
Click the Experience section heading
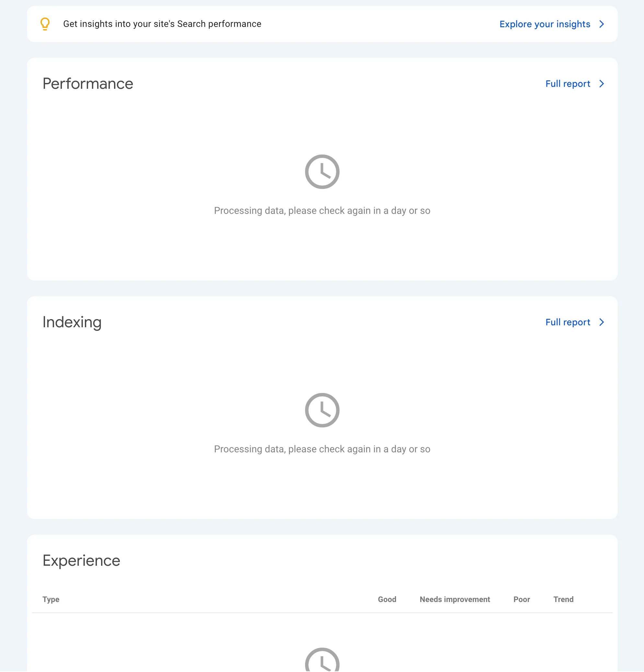pos(81,561)
